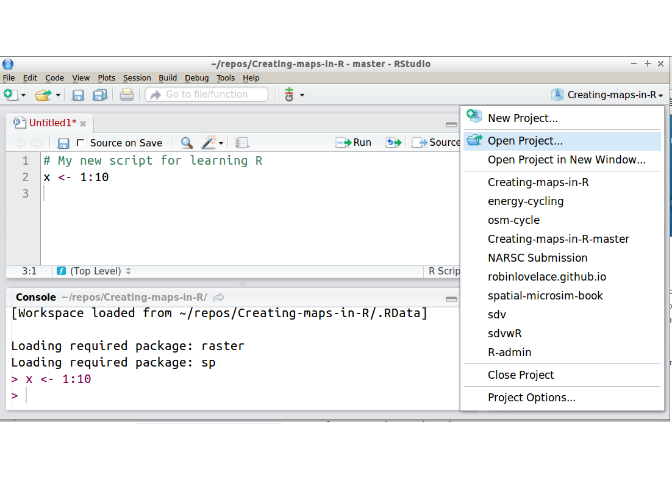This screenshot has height=480, width=672.
Task: Open the Session menu
Action: click(x=137, y=78)
